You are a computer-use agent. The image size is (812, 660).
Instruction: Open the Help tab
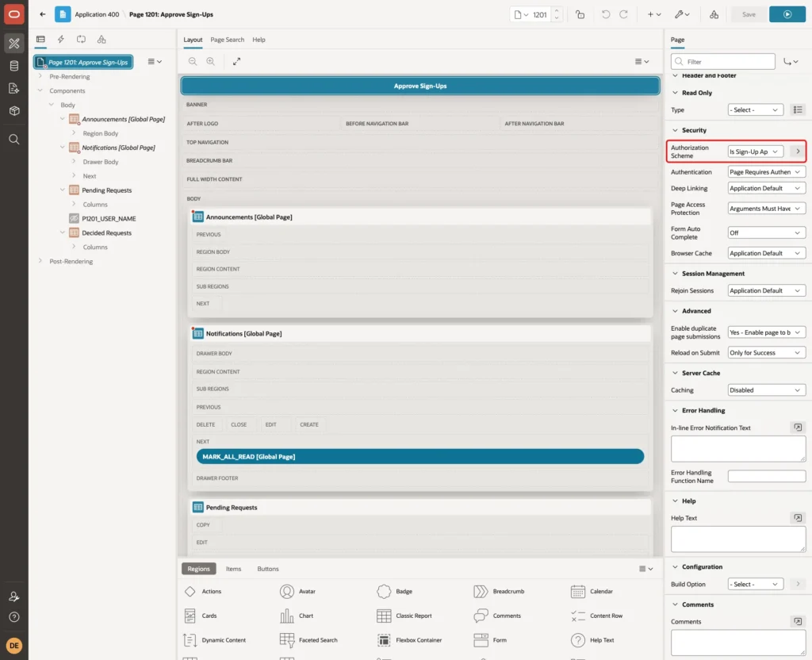(x=259, y=40)
